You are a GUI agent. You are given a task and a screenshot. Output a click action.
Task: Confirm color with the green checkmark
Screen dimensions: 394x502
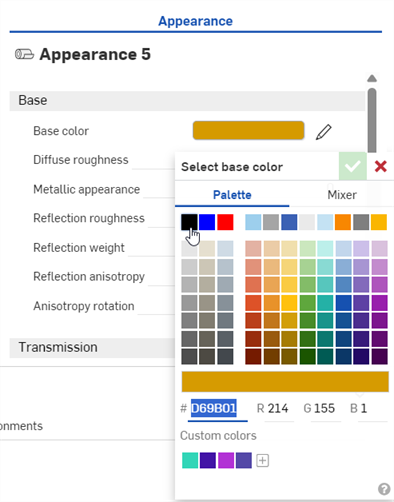pos(353,166)
